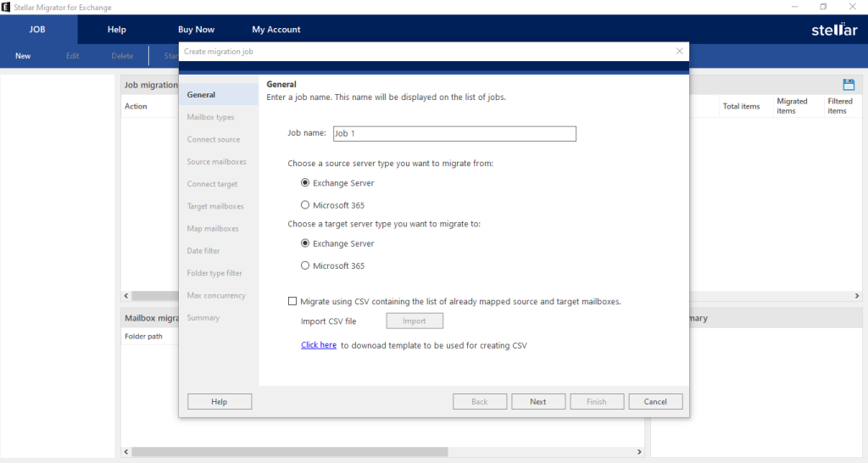
Task: Click Delete in the toolbar
Action: point(122,56)
